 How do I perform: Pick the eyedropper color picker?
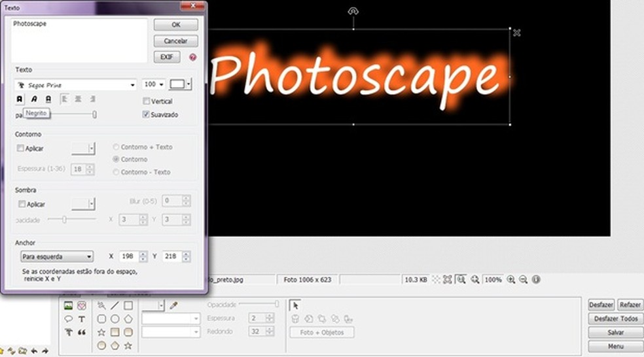(x=173, y=305)
